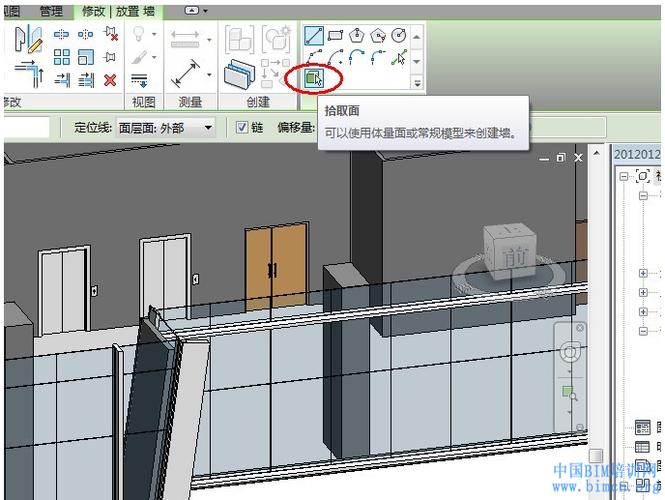Viewport: 665px width, 500px height.
Task: Click view's vertical scrollbar up arrow
Action: (597, 153)
